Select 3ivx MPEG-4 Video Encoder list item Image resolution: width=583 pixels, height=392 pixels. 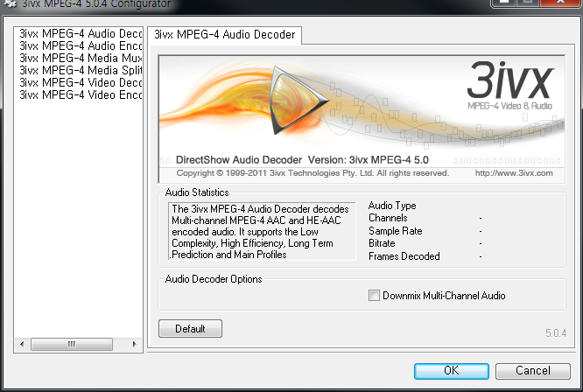(x=81, y=95)
